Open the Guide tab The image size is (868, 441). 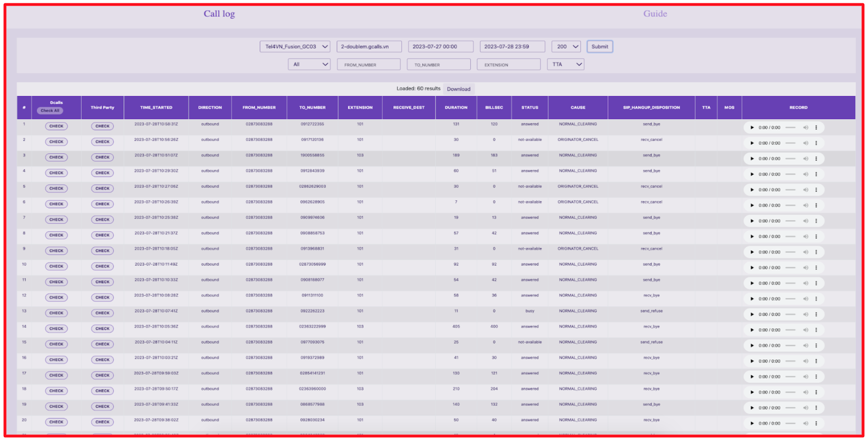click(655, 14)
